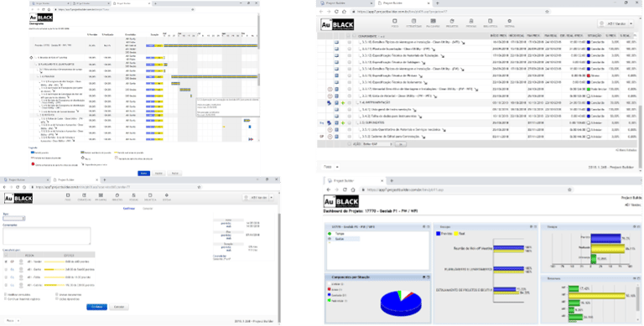This screenshot has height=326, width=644.
Task: Toggle AD1 / Vendor executor checkbox in form
Action: [6, 261]
